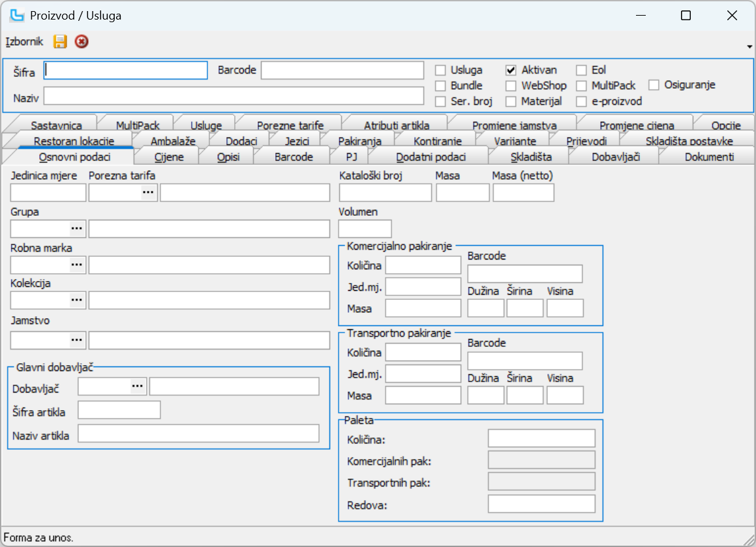Viewport: 756px width, 547px height.
Task: Open Porezna tarifa lookup ellipsis button
Action: pos(149,192)
